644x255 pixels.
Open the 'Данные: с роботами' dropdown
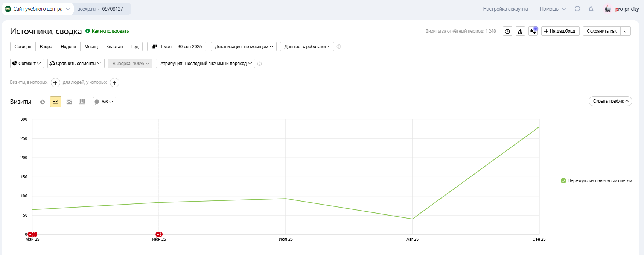307,47
